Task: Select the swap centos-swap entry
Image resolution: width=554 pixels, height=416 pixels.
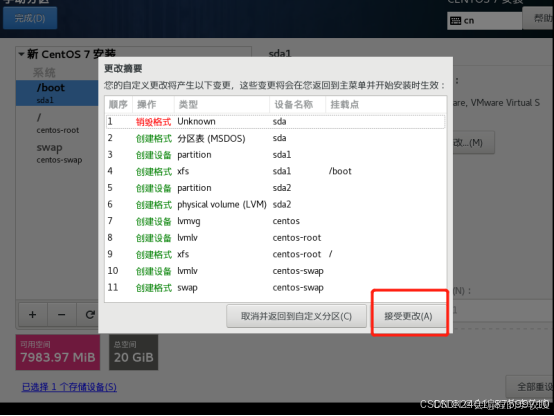Action: pyautogui.click(x=57, y=153)
